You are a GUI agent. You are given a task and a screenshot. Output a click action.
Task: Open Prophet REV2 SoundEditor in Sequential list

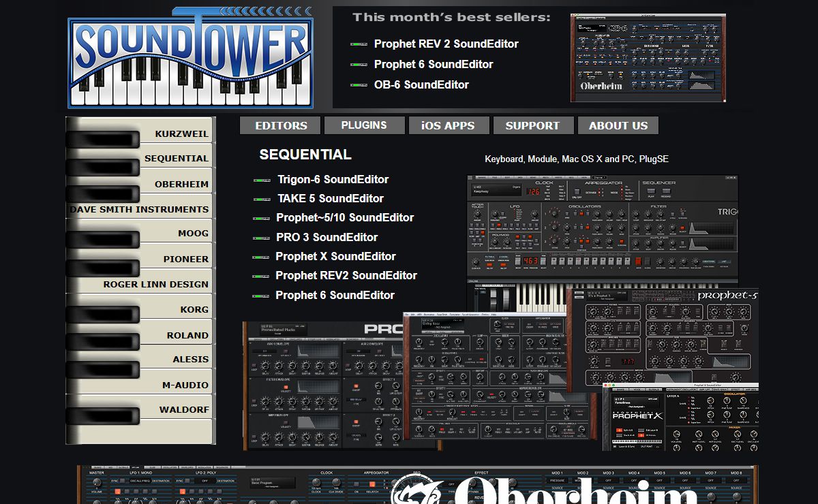point(346,275)
